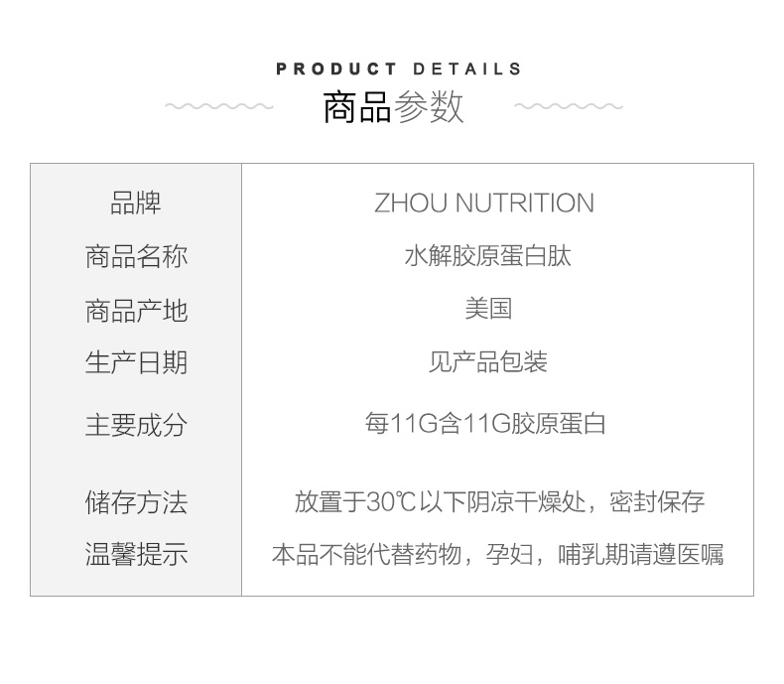Image resolution: width=784 pixels, height=684 pixels.
Task: Click the 品牌 row label
Action: [136, 204]
